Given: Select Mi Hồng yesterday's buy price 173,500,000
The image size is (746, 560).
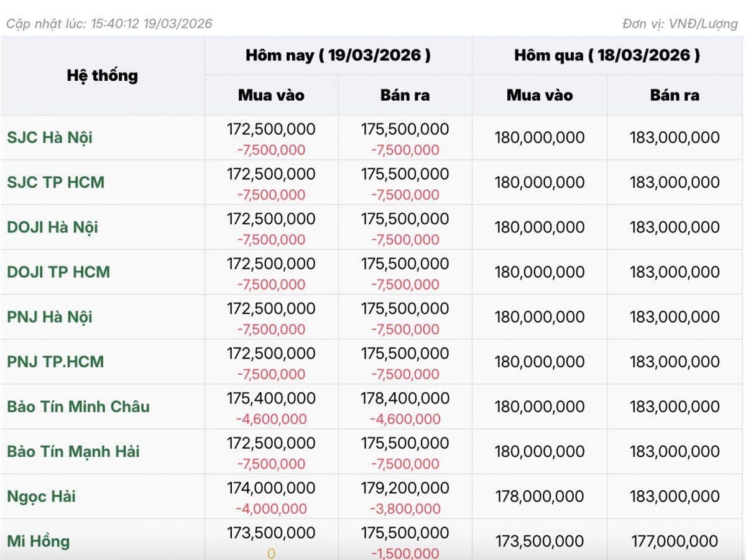Looking at the screenshot, I should [540, 541].
